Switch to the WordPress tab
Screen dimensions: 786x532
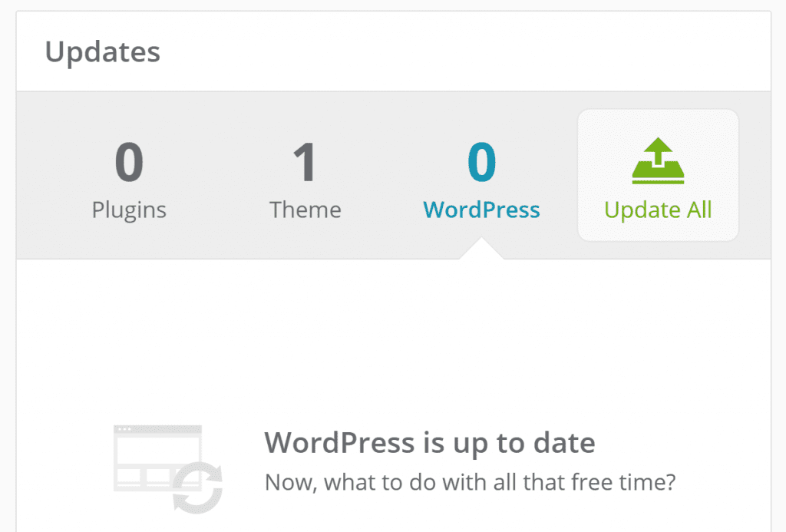(x=481, y=210)
